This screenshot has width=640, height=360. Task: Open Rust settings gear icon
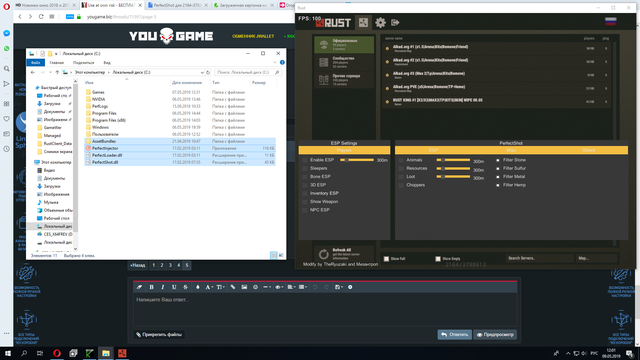380,22
